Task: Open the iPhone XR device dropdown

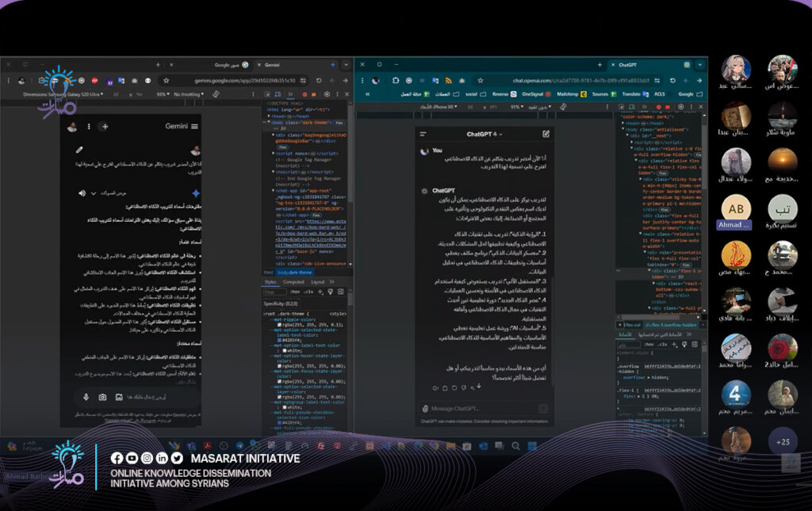Action: 439,107
